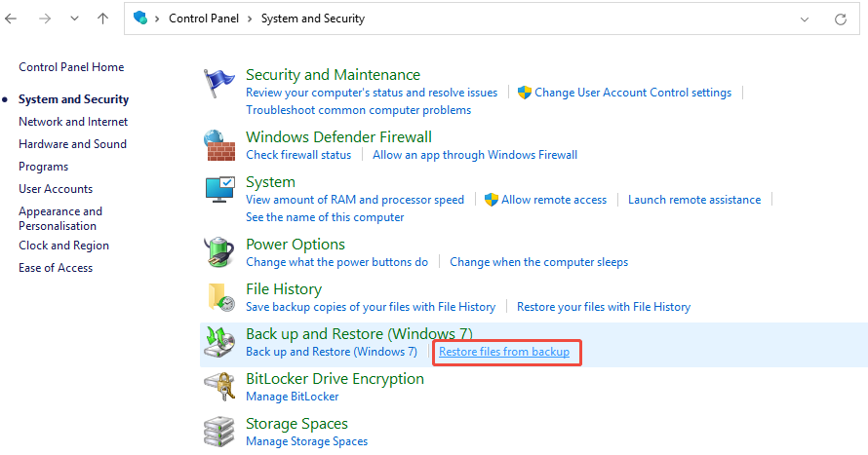This screenshot has width=868, height=455.
Task: Open Allow remote access link
Action: click(553, 200)
